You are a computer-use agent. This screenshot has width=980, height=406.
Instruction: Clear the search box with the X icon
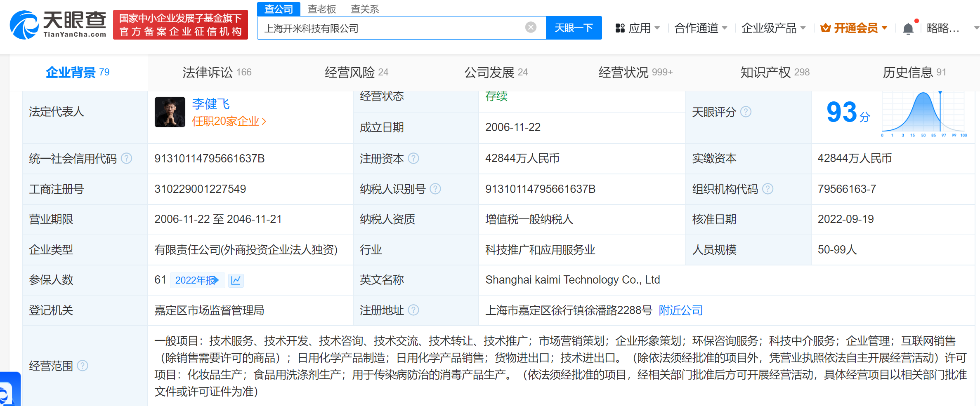531,28
